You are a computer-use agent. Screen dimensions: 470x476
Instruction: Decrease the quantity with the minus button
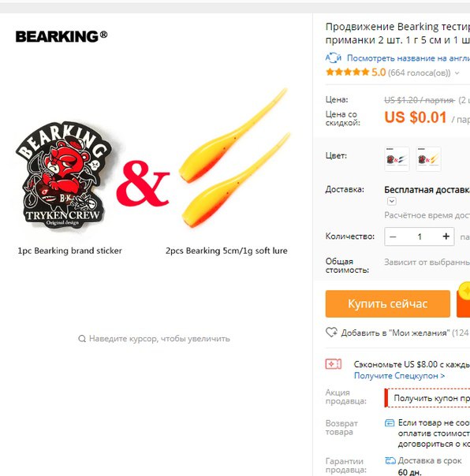[x=393, y=236]
